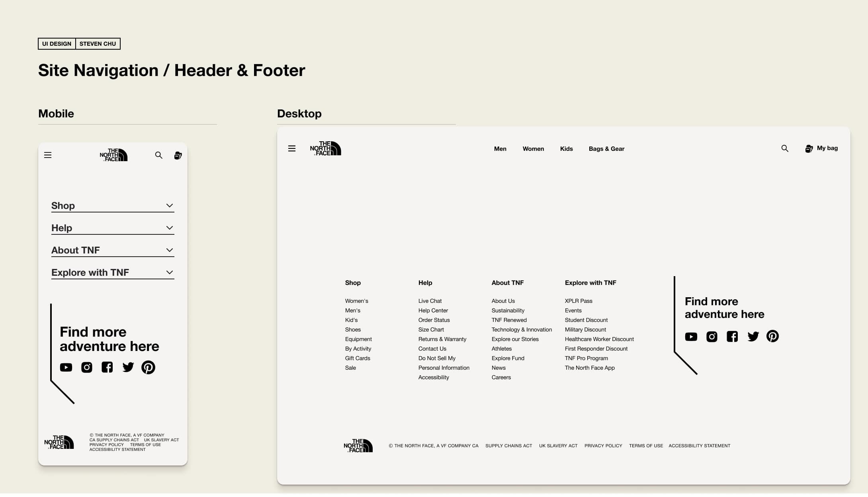Click the desktop hamburger menu icon
This screenshot has width=868, height=497.
(292, 148)
